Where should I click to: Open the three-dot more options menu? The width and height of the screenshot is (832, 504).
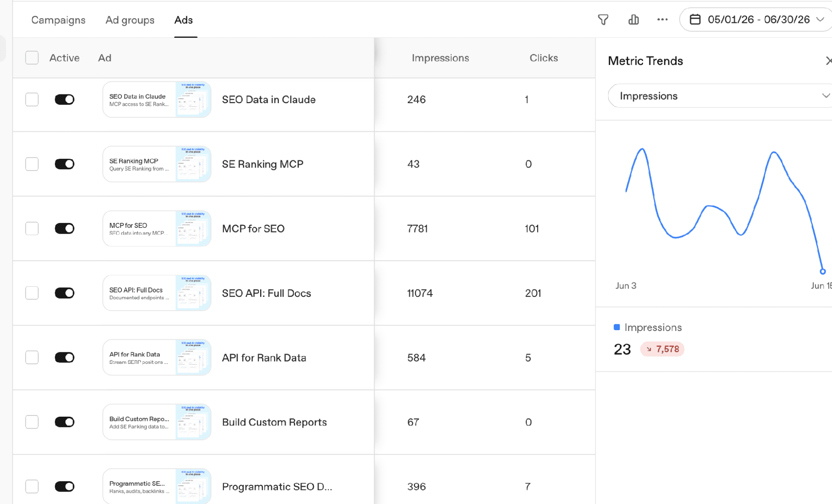[662, 20]
